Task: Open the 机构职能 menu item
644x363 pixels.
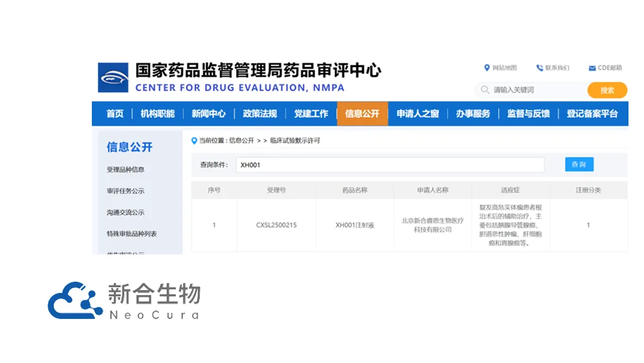Action: pyautogui.click(x=157, y=114)
